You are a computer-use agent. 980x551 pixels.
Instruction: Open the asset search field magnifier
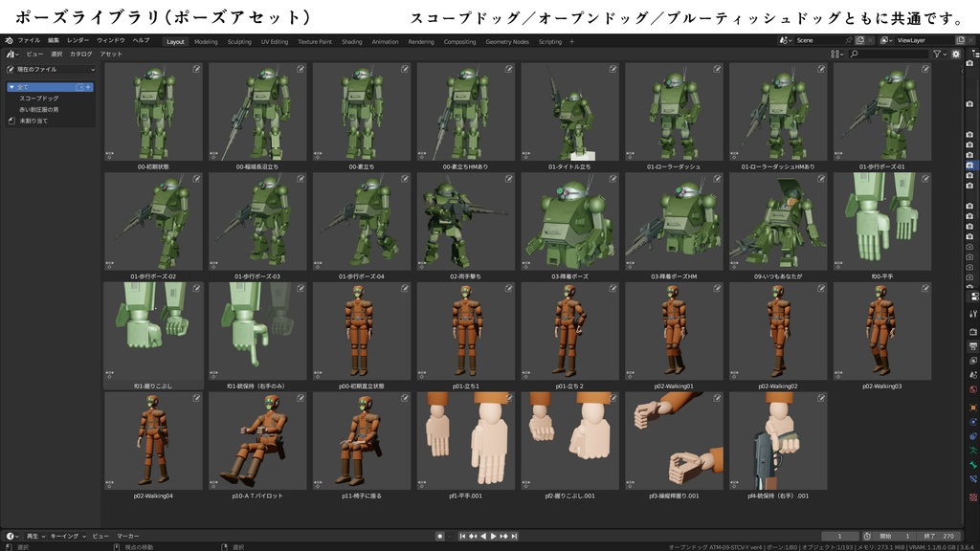[x=854, y=54]
